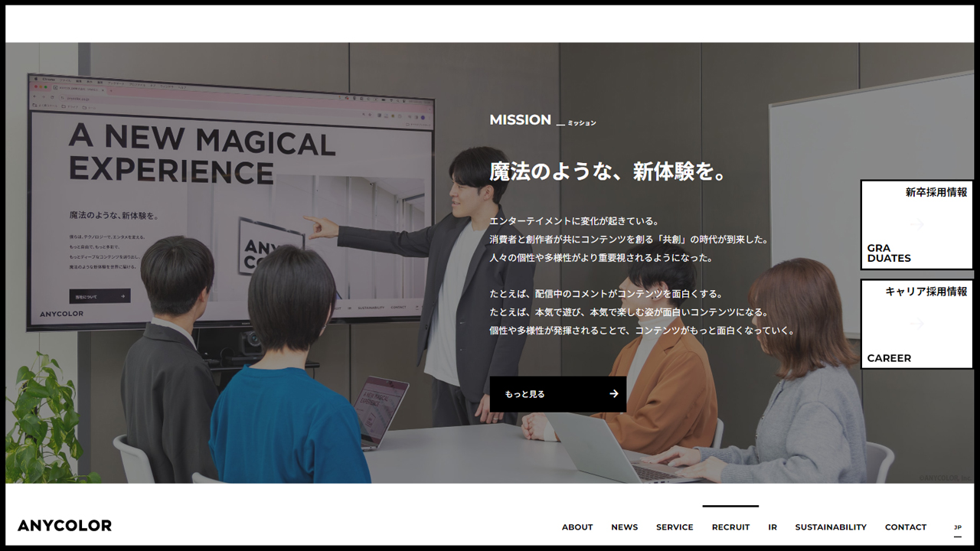Image resolution: width=980 pixels, height=551 pixels.
Task: Open the キャリア採用情報 heading link
Action: pyautogui.click(x=926, y=292)
